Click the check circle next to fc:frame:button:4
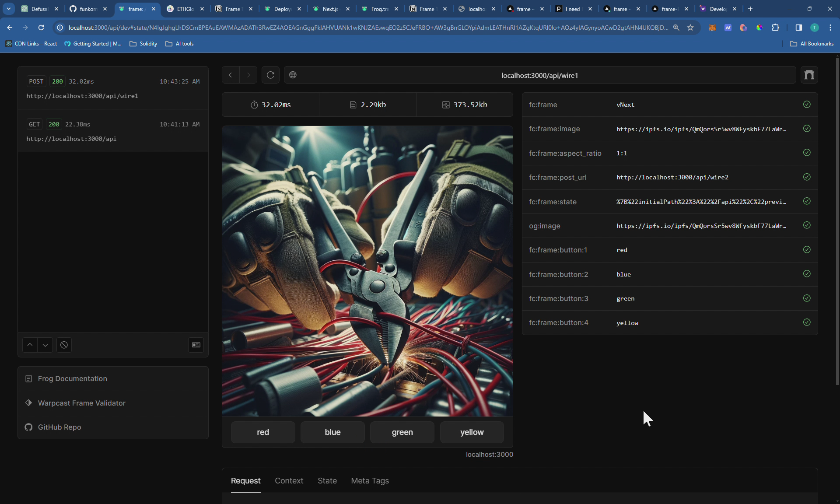Viewport: 840px width, 504px height. (x=806, y=322)
